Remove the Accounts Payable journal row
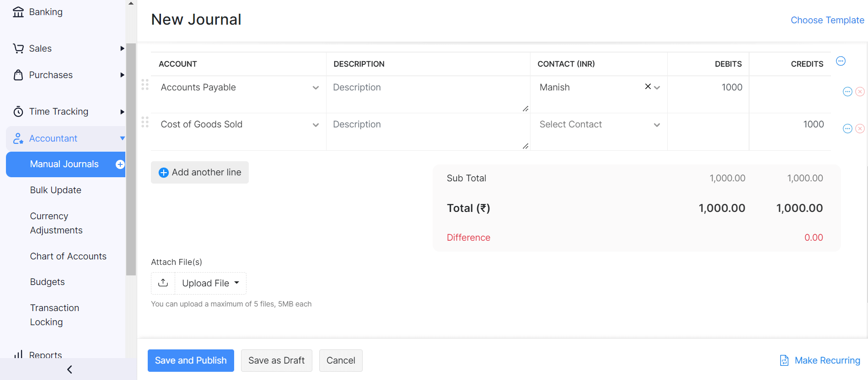Viewport: 868px width, 380px height. 860,92
